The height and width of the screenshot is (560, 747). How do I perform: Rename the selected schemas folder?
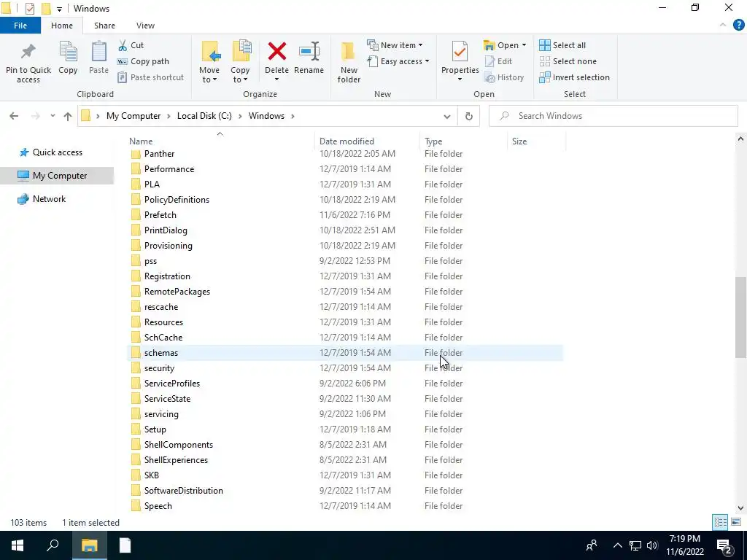point(309,58)
